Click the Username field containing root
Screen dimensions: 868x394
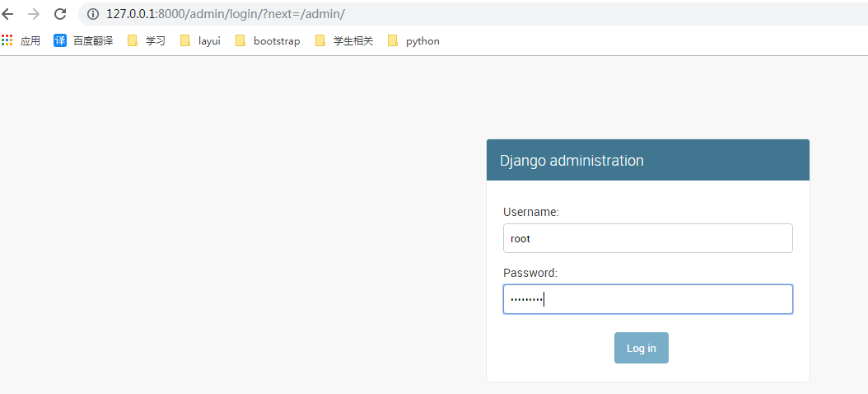[x=647, y=238]
